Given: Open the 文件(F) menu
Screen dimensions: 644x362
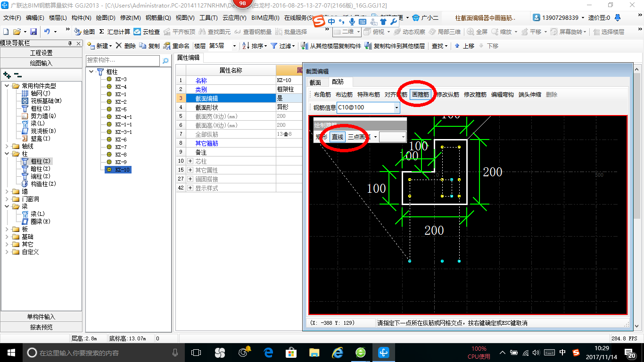Looking at the screenshot, I should pos(12,18).
